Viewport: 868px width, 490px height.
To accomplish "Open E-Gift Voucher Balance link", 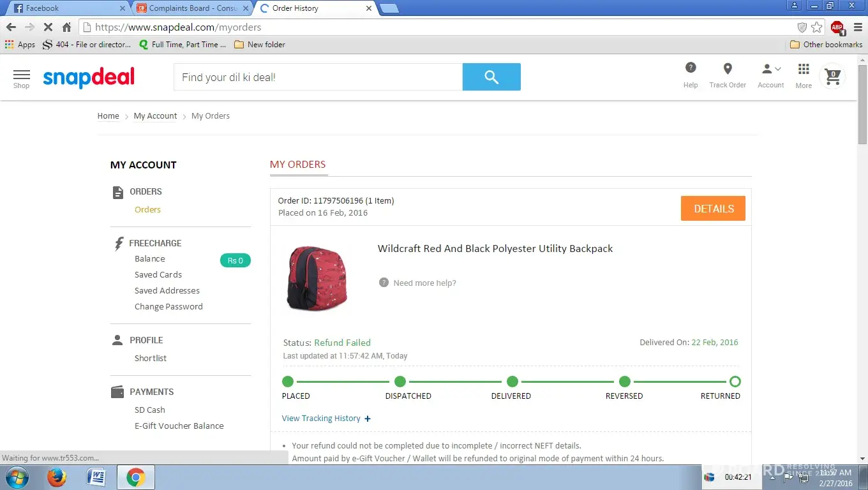I will click(x=179, y=426).
